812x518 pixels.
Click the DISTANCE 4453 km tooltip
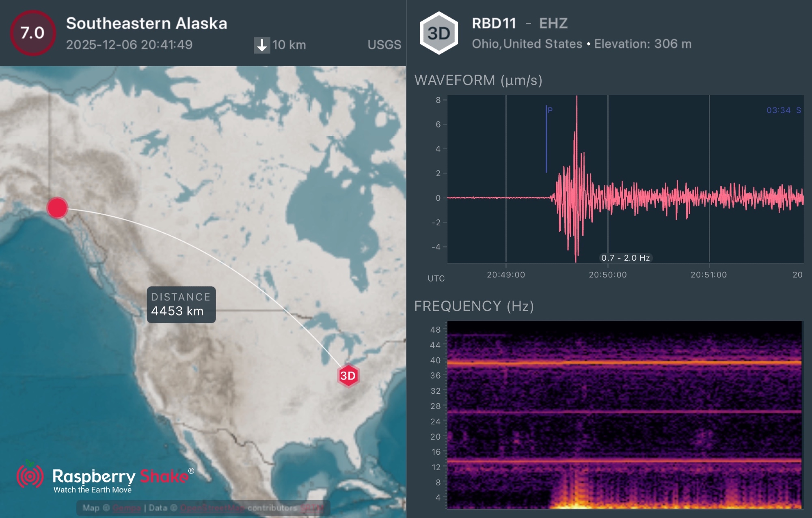(x=181, y=305)
